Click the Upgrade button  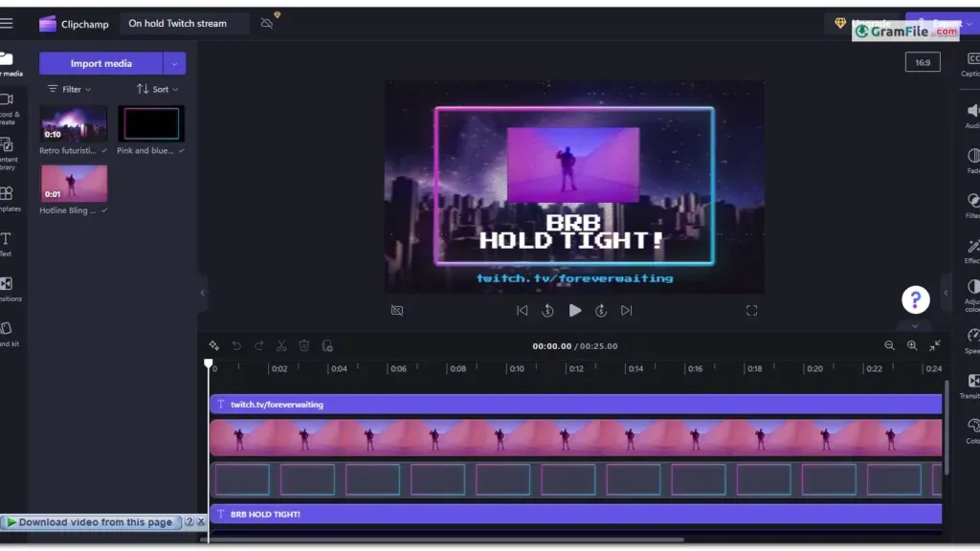tap(864, 23)
